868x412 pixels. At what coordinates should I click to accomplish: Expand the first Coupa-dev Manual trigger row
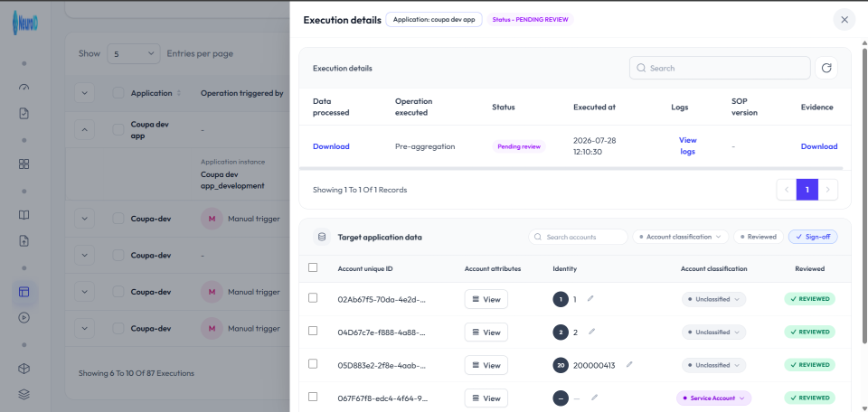coord(84,219)
